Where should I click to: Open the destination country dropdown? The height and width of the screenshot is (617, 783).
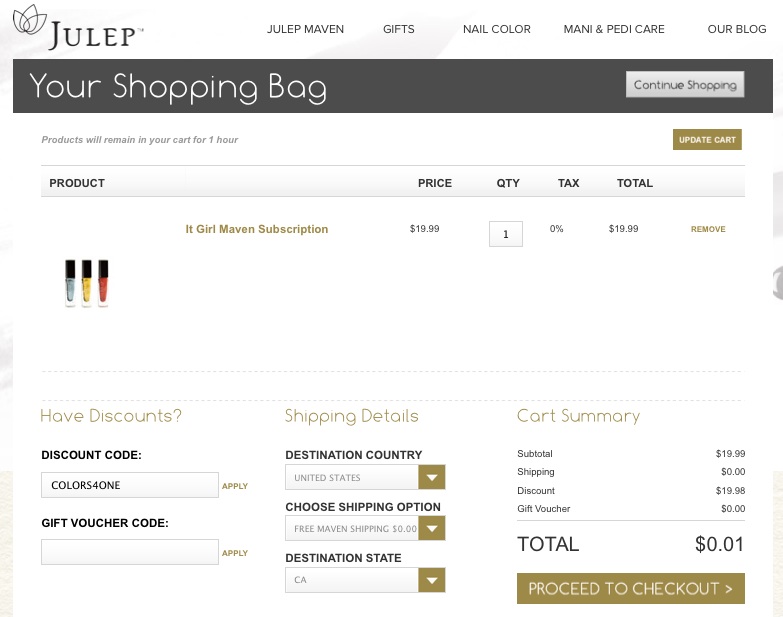click(365, 477)
